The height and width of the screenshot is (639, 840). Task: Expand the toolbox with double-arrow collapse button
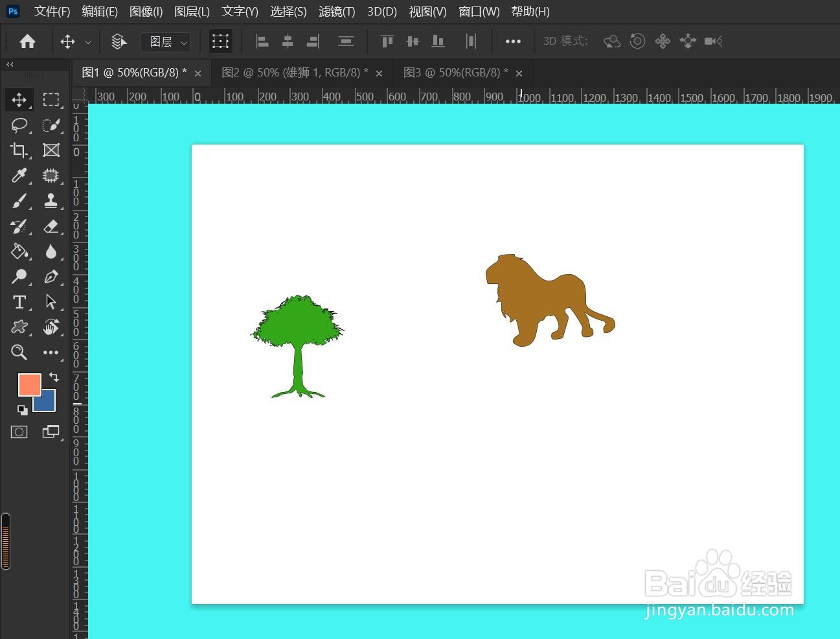(10, 64)
